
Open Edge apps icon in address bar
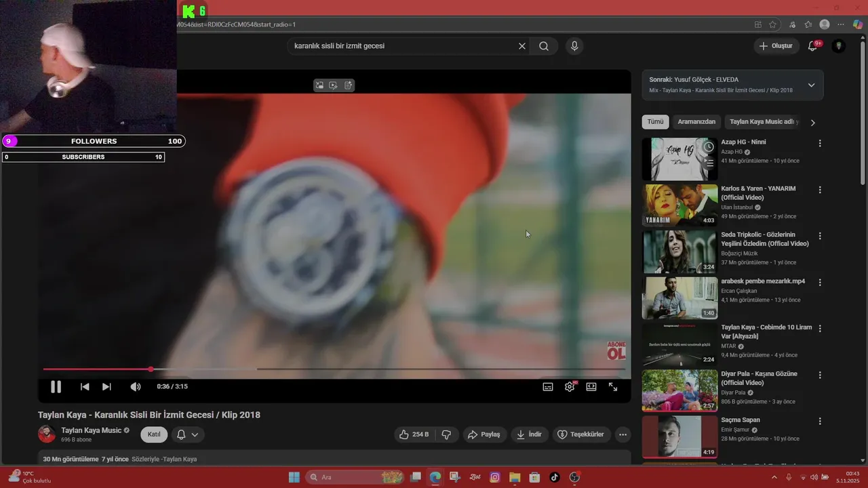coord(758,24)
